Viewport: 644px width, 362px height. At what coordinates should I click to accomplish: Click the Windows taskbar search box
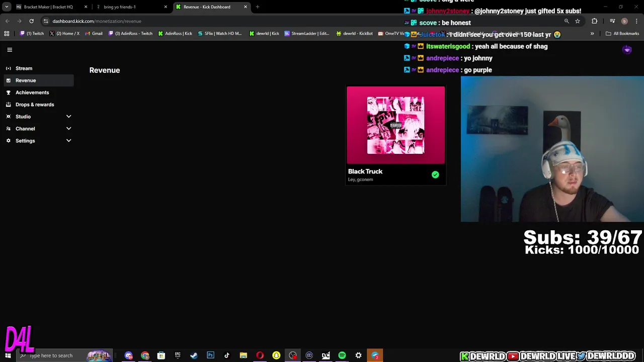(65, 355)
